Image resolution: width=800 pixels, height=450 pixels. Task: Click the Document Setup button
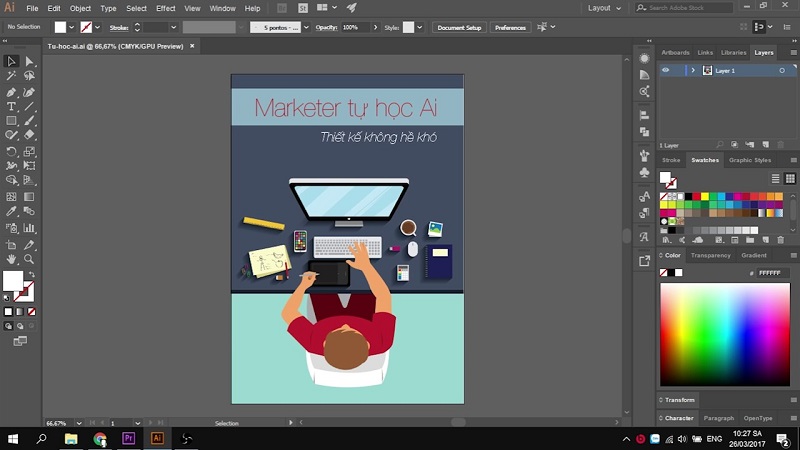pos(459,28)
